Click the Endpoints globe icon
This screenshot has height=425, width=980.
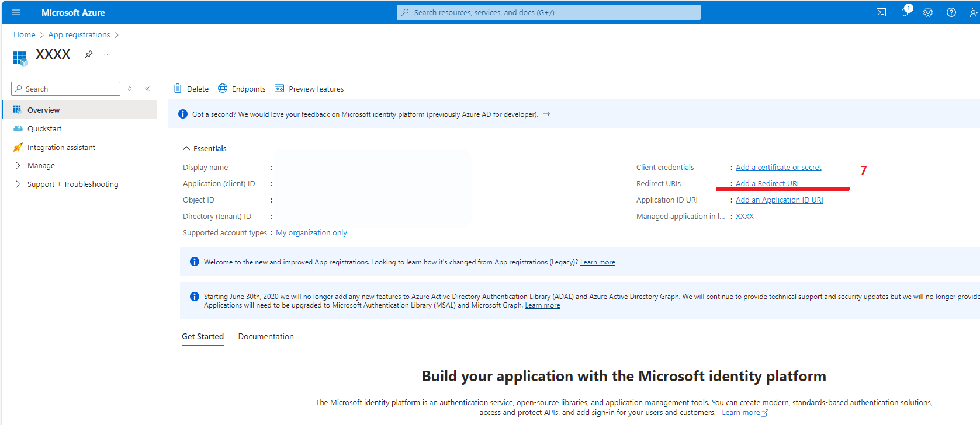(223, 89)
